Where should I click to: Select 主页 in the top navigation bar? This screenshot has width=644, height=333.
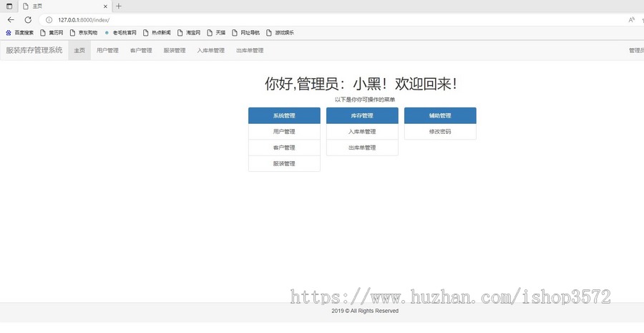click(x=79, y=51)
